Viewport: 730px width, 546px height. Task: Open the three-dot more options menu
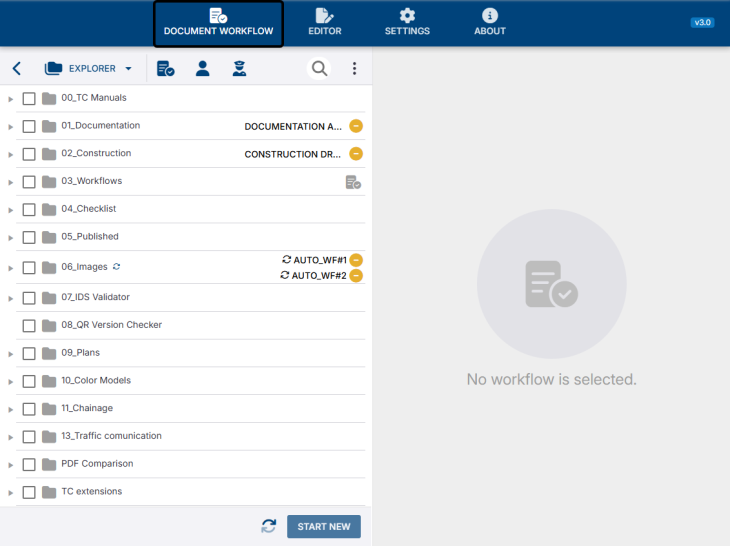354,68
